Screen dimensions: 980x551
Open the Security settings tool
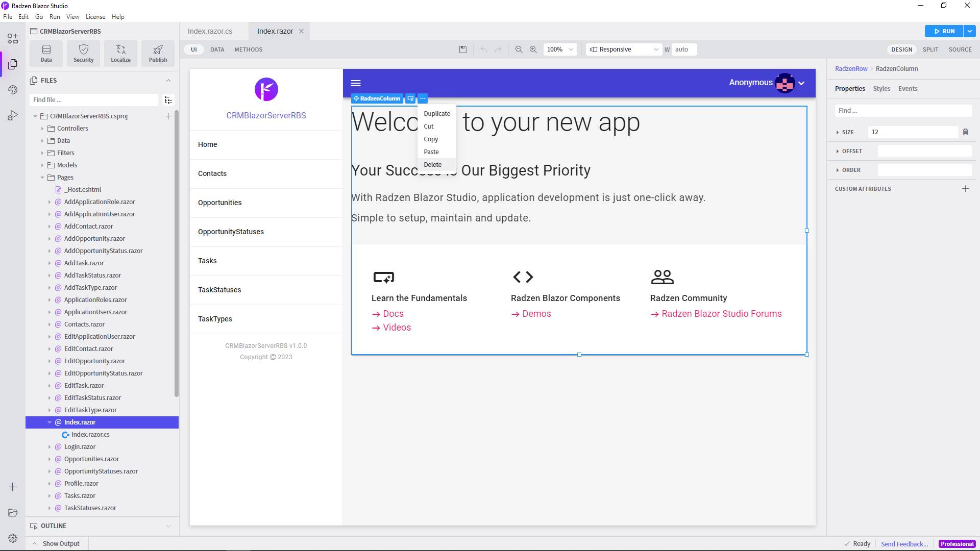click(x=84, y=54)
